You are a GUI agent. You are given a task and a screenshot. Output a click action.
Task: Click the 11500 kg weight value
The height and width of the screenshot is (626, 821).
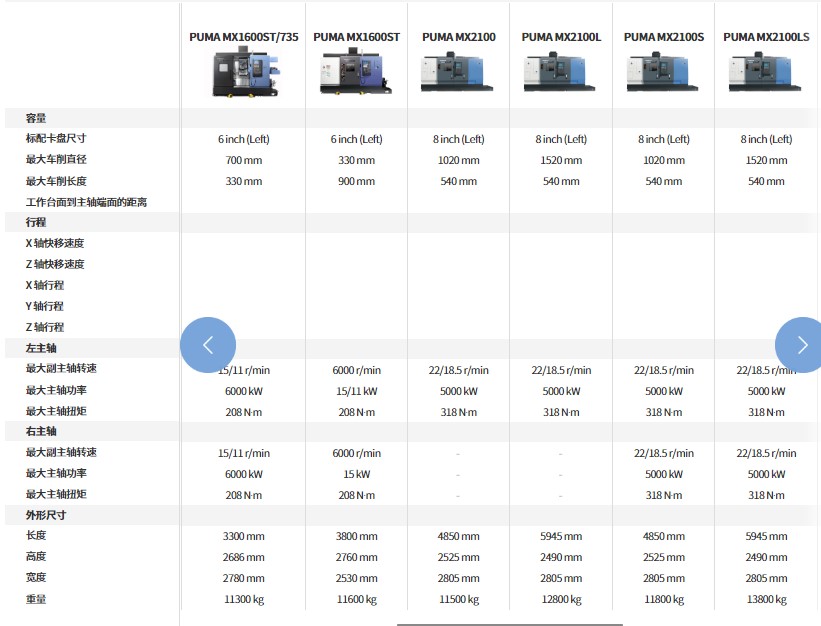coord(459,599)
